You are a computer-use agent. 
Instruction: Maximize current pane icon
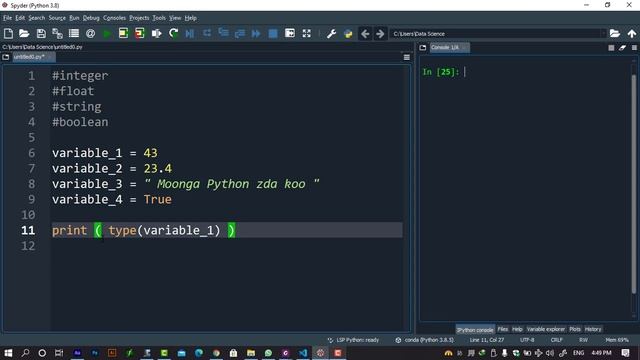point(290,33)
